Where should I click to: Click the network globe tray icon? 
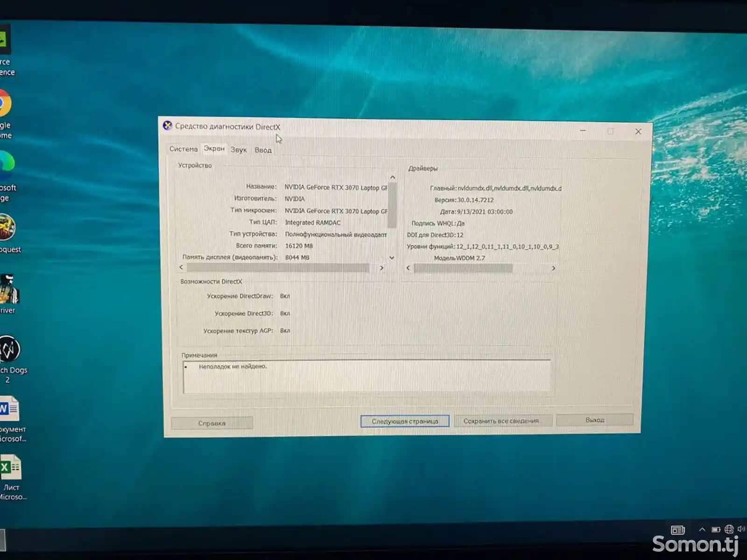(x=729, y=529)
